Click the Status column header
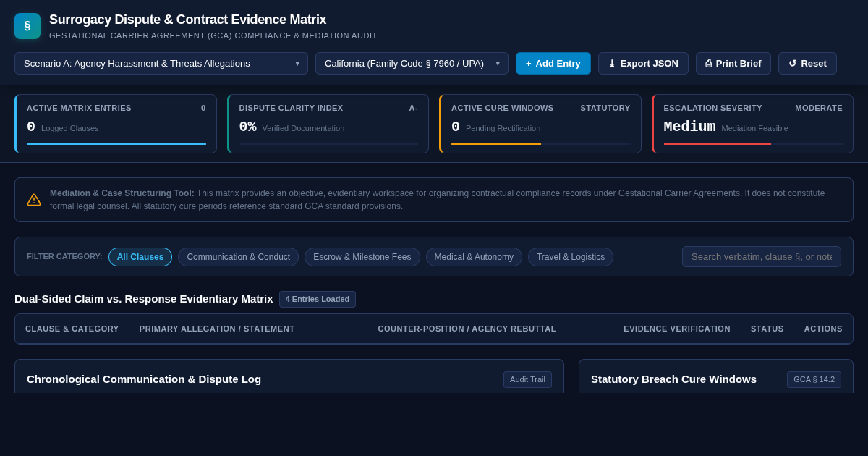Viewport: 868px width, 456px height. click(x=767, y=329)
